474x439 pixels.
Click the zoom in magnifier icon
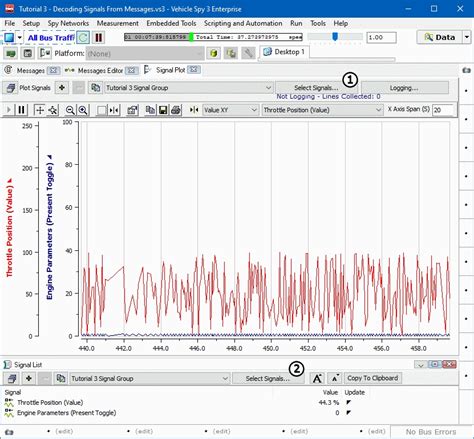pos(83,110)
